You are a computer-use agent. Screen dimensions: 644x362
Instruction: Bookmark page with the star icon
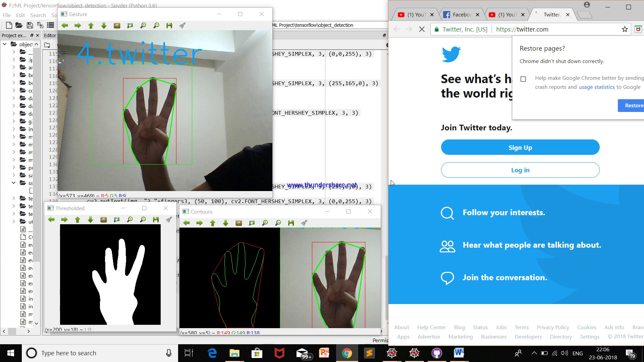tap(625, 29)
